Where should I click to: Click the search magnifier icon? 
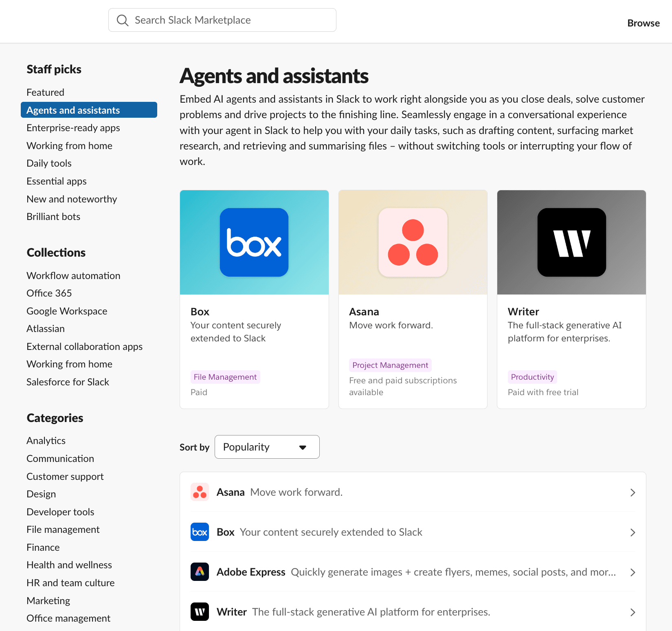coord(123,20)
